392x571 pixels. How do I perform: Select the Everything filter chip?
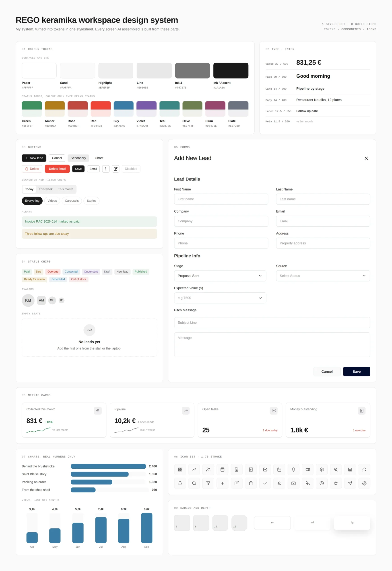[x=32, y=201]
